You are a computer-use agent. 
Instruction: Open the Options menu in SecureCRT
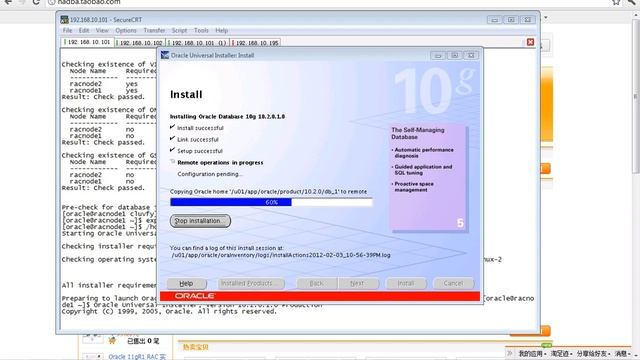126,31
